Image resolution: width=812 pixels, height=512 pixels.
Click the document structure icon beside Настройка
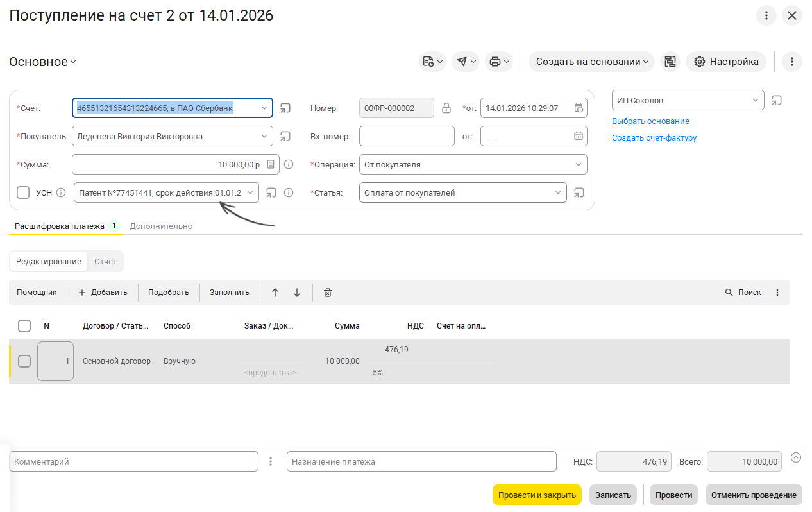[670, 62]
